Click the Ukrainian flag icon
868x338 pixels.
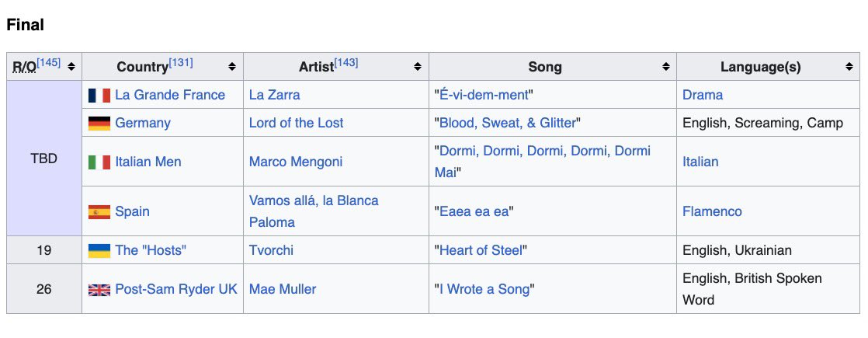pos(99,251)
